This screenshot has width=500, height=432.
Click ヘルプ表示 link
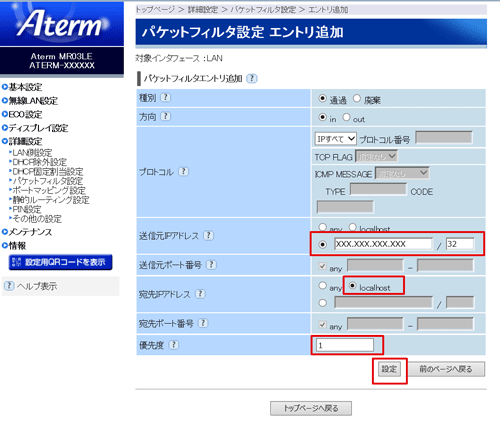click(x=37, y=286)
